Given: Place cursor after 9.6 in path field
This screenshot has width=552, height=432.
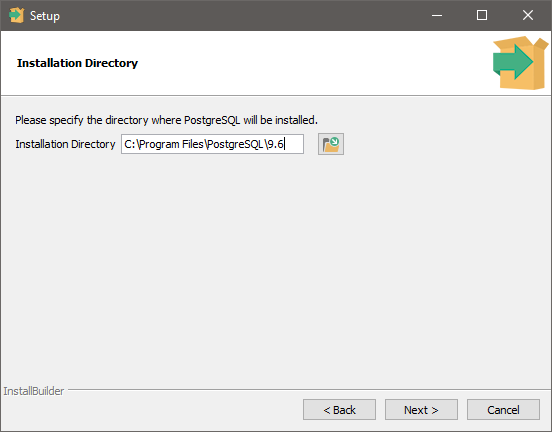Looking at the screenshot, I should click(284, 144).
